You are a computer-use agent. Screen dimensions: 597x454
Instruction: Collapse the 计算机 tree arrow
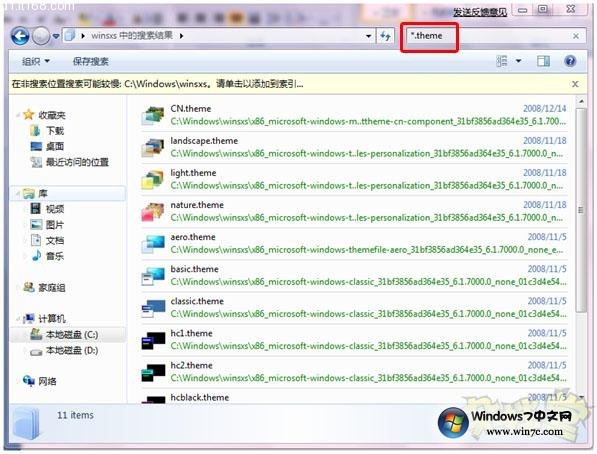pos(18,319)
